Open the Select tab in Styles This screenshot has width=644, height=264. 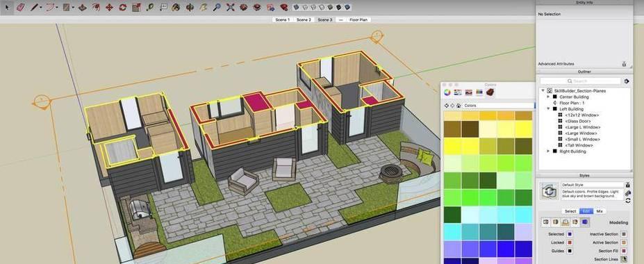570,211
